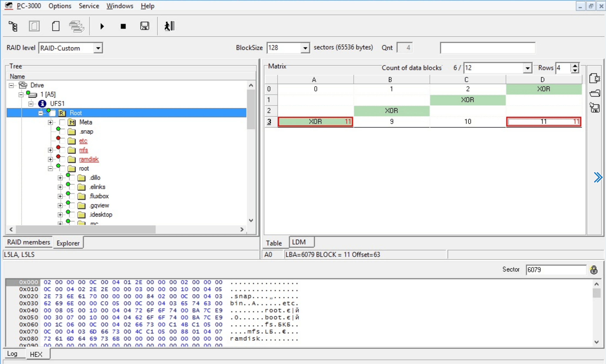This screenshot has width=606, height=364.
Task: Open the Service menu
Action: pos(89,6)
